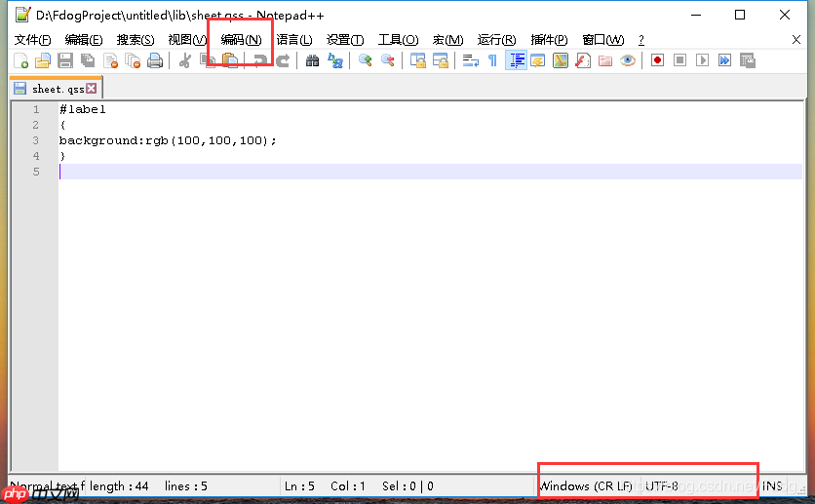Show the Function List panel icon
Image resolution: width=815 pixels, height=504 pixels.
point(583,60)
